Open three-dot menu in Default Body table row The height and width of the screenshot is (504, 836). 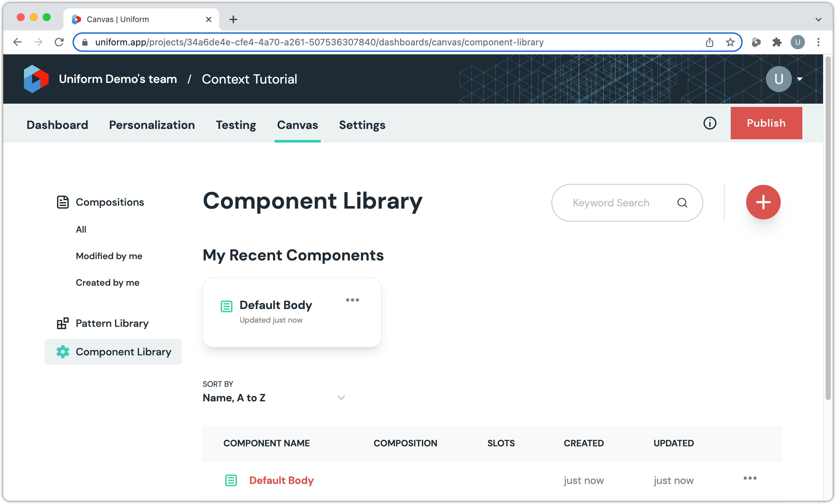(x=749, y=478)
